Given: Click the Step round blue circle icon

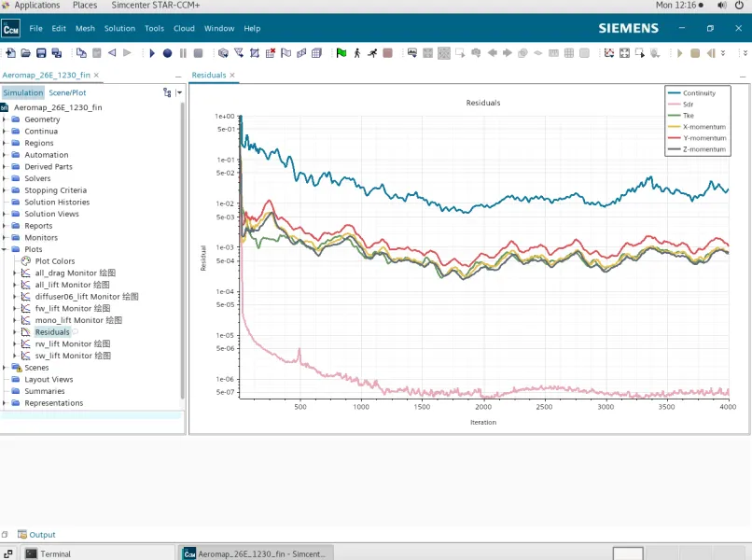Looking at the screenshot, I should [x=168, y=53].
